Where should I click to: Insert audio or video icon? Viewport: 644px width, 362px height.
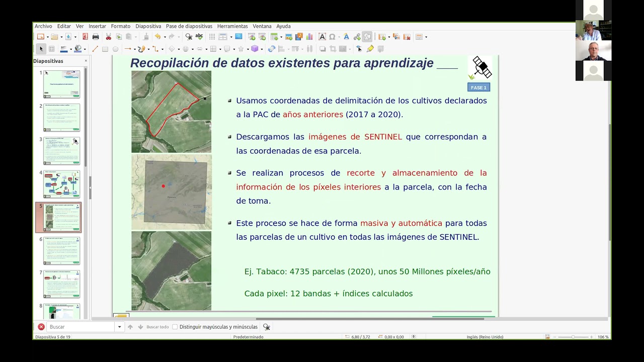click(299, 37)
